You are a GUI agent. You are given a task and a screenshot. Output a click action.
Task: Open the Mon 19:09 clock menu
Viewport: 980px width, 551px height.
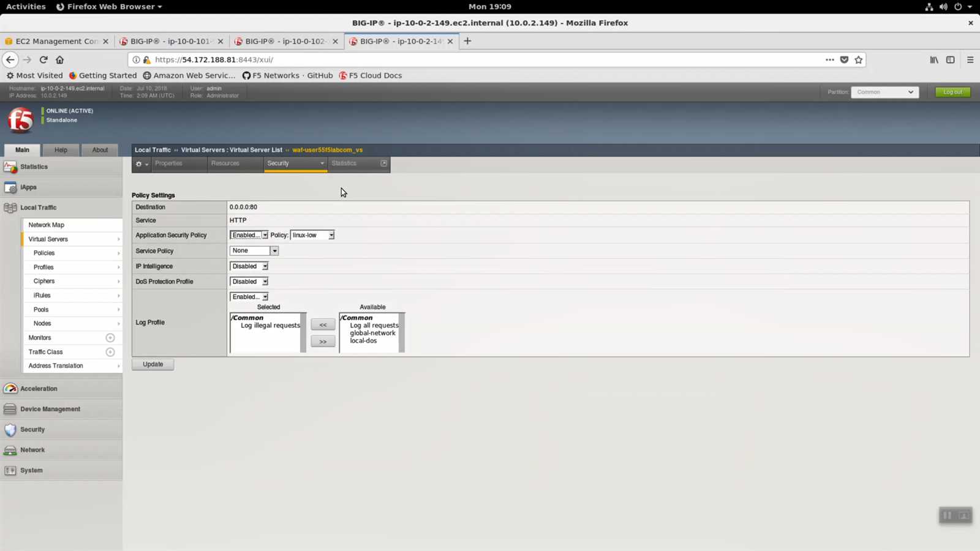(x=489, y=7)
